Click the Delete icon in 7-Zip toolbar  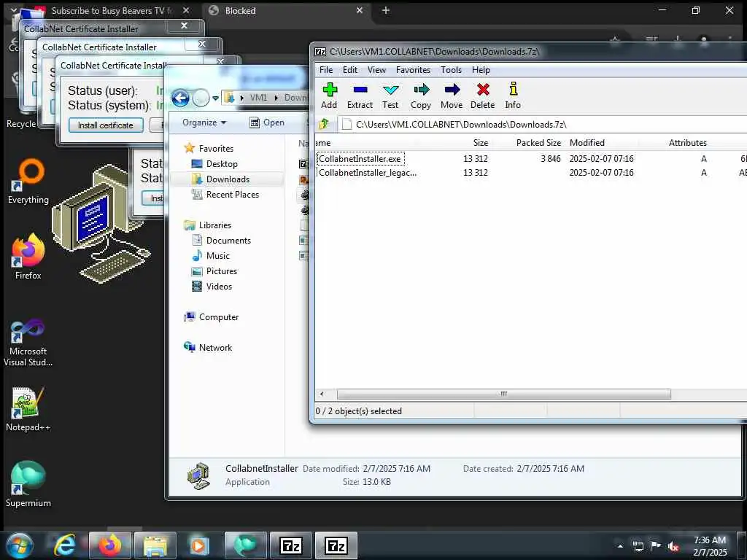point(483,96)
